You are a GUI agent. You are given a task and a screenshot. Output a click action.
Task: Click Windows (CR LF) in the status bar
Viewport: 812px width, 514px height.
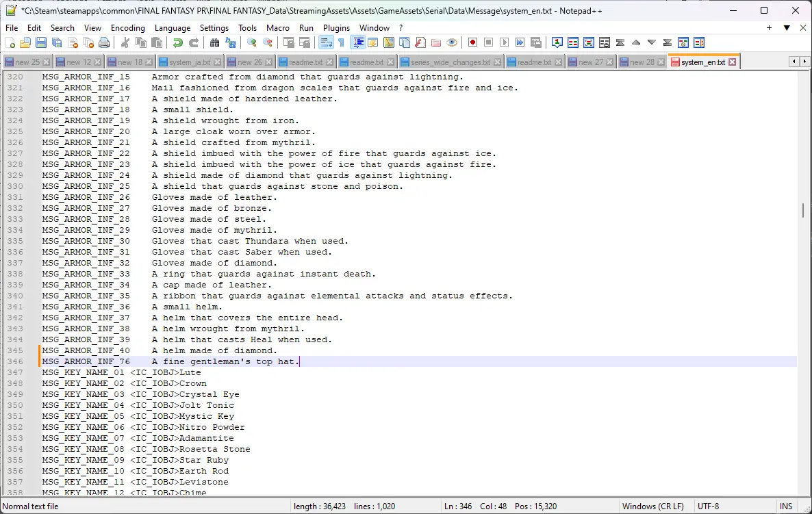653,506
